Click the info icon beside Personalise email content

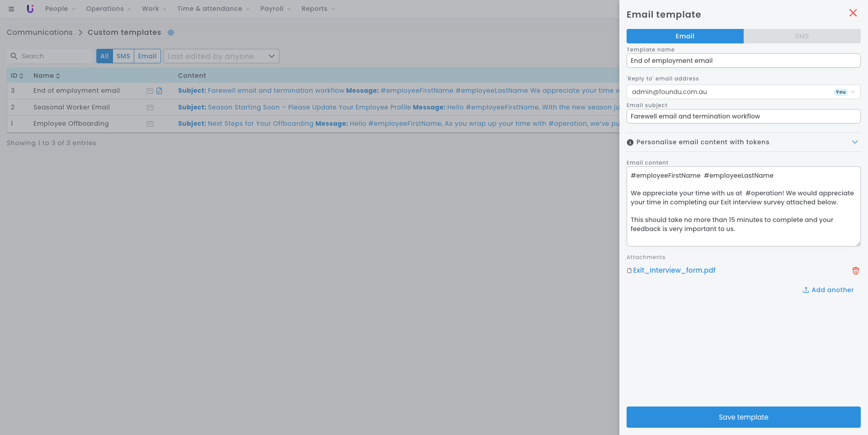630,142
